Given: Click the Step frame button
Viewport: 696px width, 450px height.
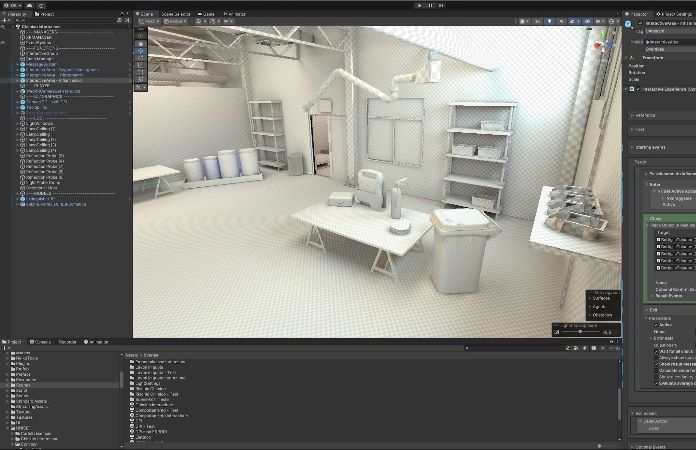Looking at the screenshot, I should pyautogui.click(x=443, y=5).
